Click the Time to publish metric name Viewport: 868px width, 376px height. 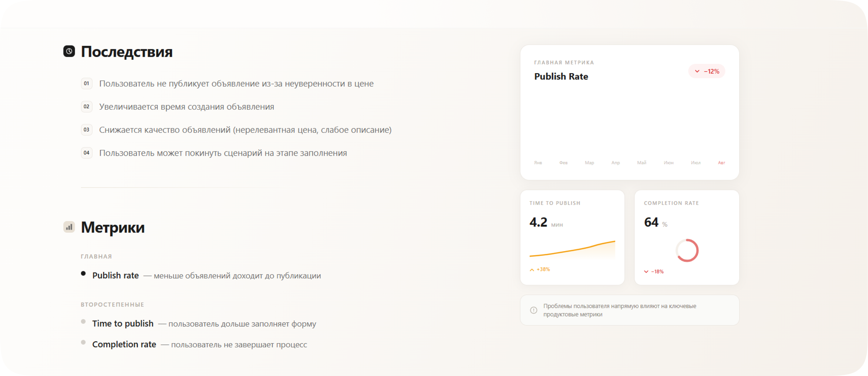(123, 324)
